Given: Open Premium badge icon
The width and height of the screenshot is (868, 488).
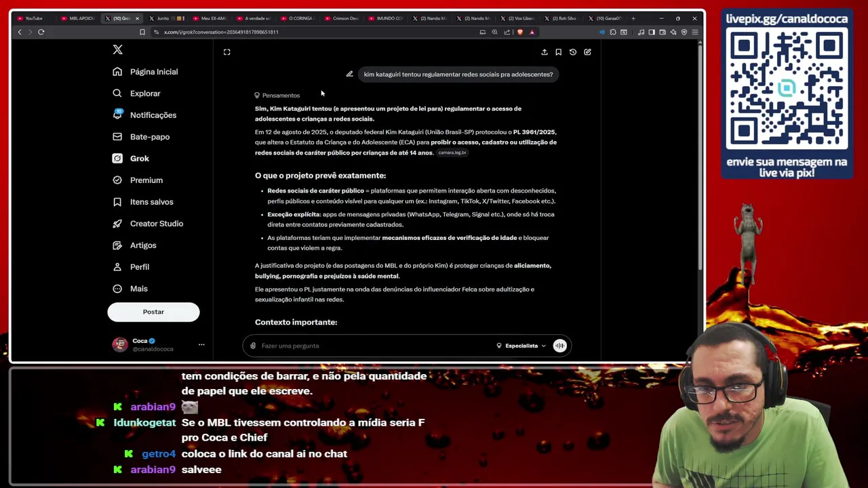Looking at the screenshot, I should click(117, 180).
